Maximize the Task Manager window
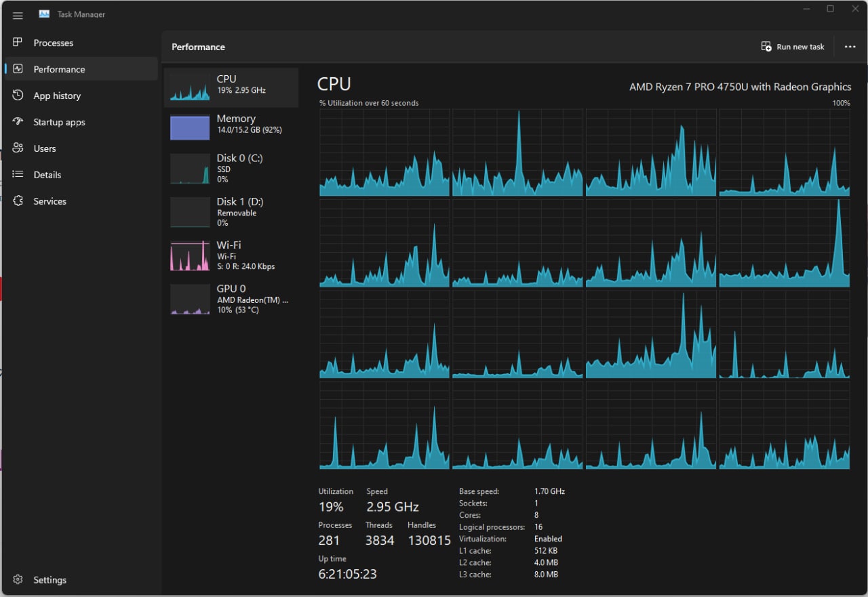The image size is (868, 597). [830, 9]
